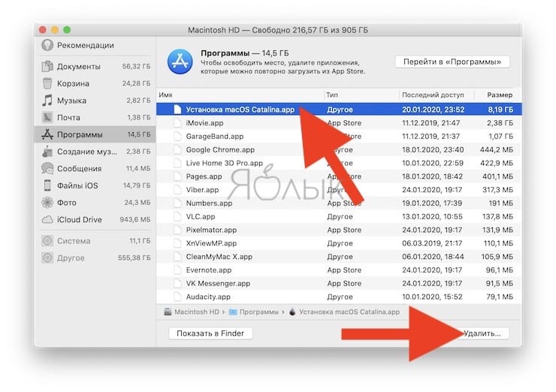Click the Документы sidebar icon
556x392 pixels.
click(x=47, y=66)
